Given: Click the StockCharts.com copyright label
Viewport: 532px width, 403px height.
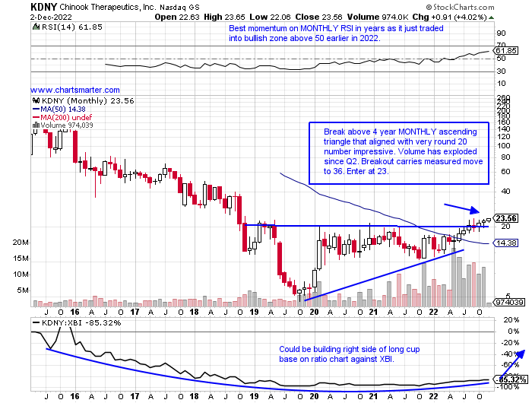Looking at the screenshot, I should tap(460, 7).
